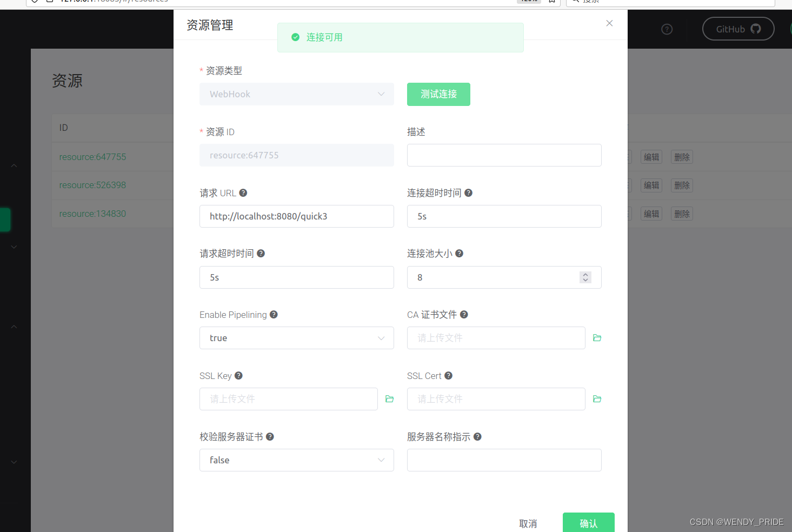The height and width of the screenshot is (532, 792).
Task: Click the help icon next to 服务器名称指示
Action: (x=477, y=436)
